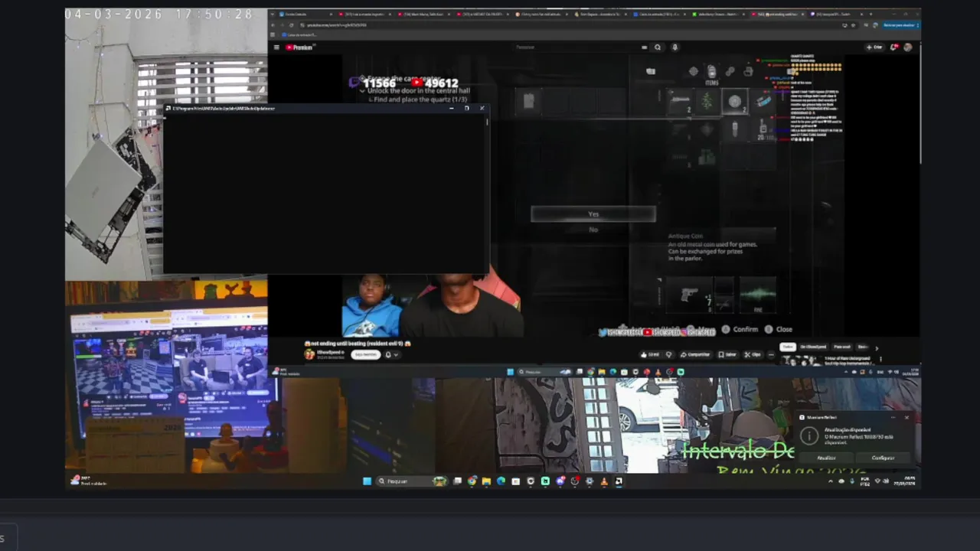Open the YouTube Criar button

(874, 47)
